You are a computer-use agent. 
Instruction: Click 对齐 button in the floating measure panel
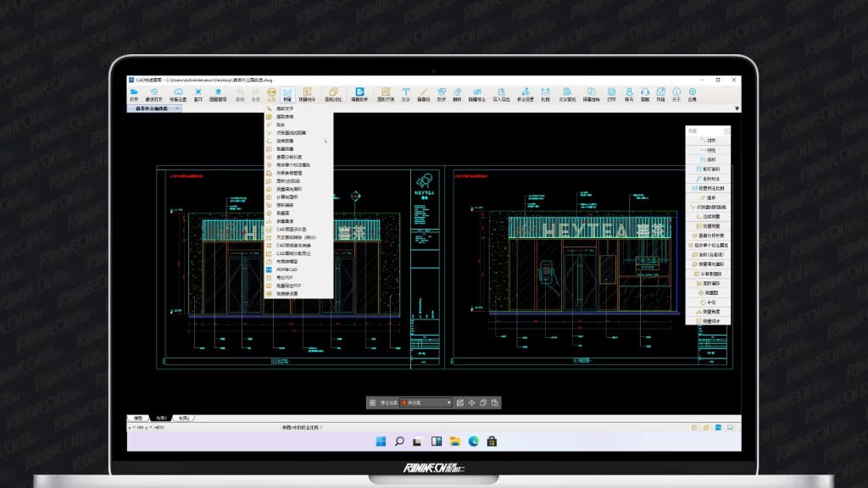tap(710, 141)
